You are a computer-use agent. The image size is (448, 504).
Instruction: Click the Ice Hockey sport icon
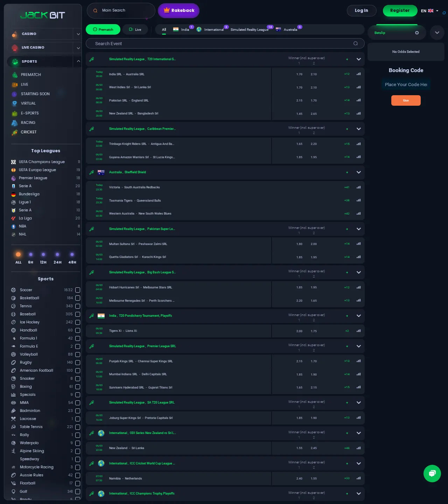13,322
